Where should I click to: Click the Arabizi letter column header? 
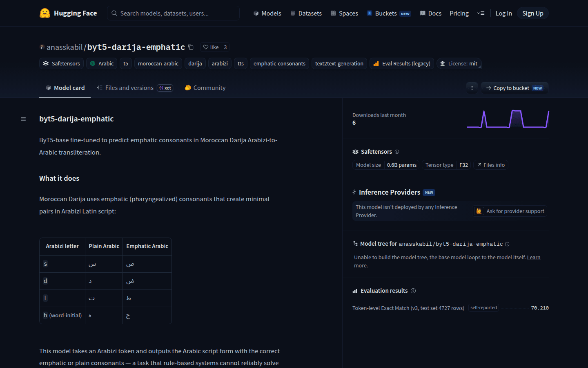tap(62, 246)
